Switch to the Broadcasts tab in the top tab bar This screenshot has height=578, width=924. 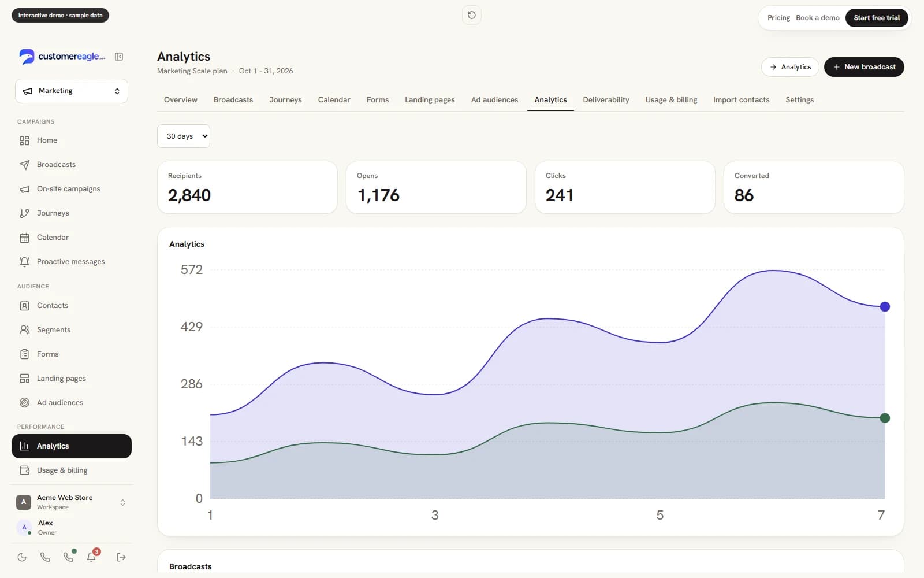233,100
